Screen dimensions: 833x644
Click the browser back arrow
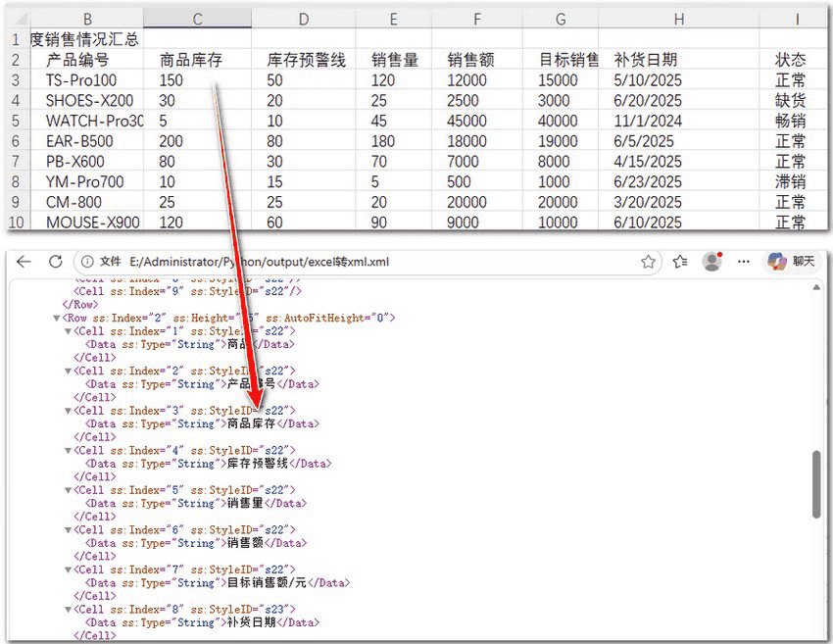coord(24,262)
